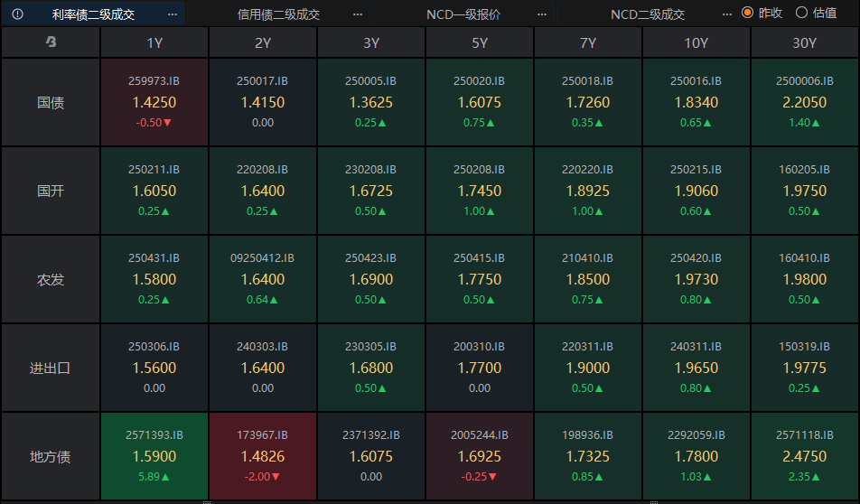Open more options for 信用债二级成交 tab

pos(358,14)
